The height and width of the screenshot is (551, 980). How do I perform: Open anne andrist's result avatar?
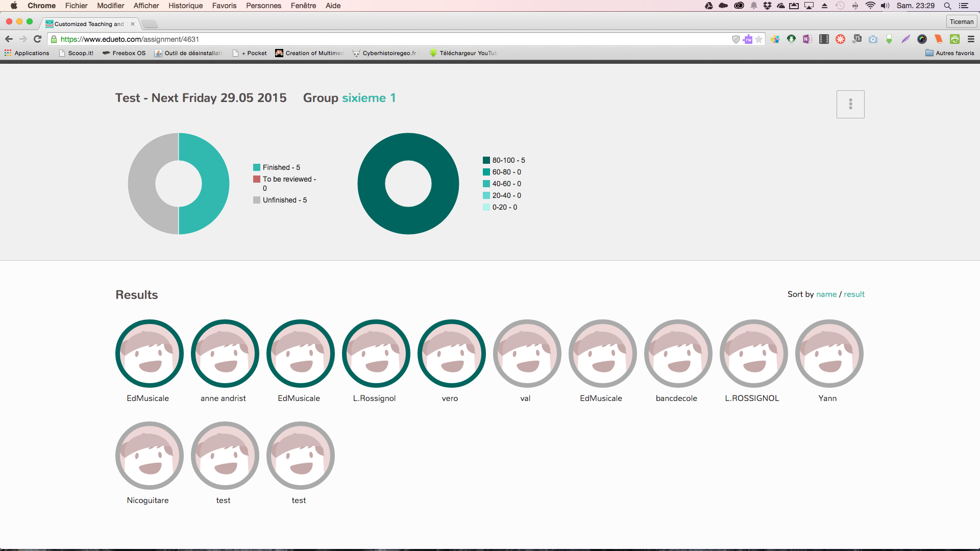(225, 354)
